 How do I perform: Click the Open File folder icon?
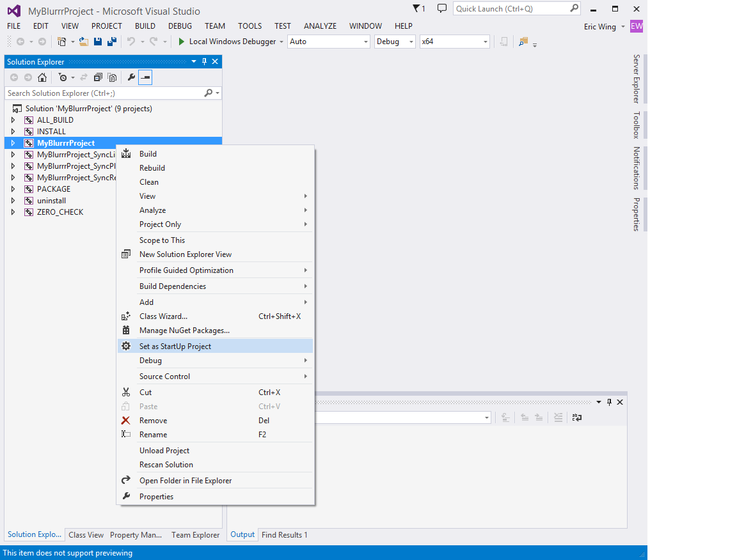[x=84, y=42]
